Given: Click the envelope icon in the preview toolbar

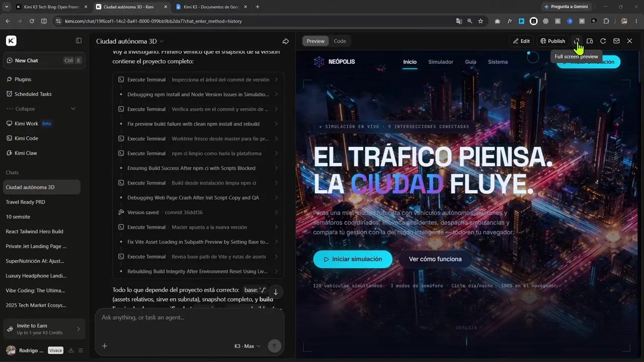Looking at the screenshot, I should click(x=616, y=41).
